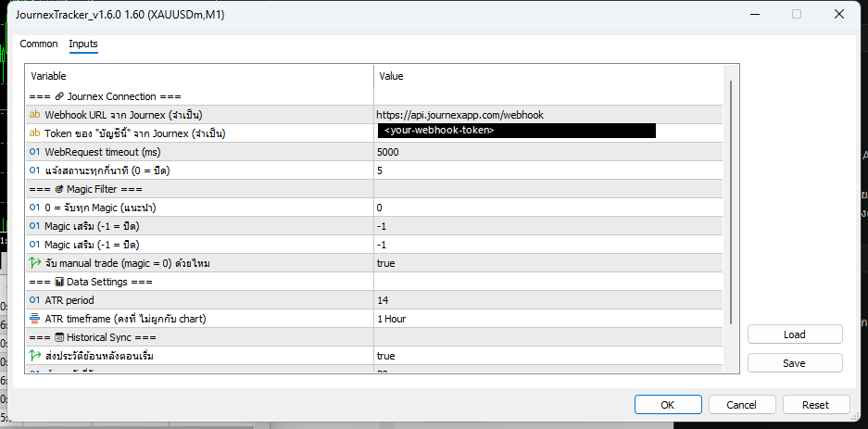Click the OK button
This screenshot has width=868, height=429.
pyautogui.click(x=668, y=405)
